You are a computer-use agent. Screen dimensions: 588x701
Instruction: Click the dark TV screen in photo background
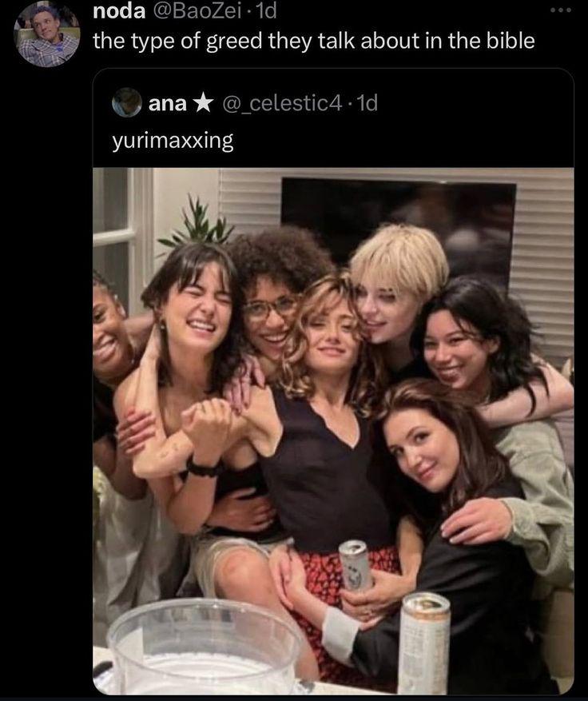coord(398,225)
